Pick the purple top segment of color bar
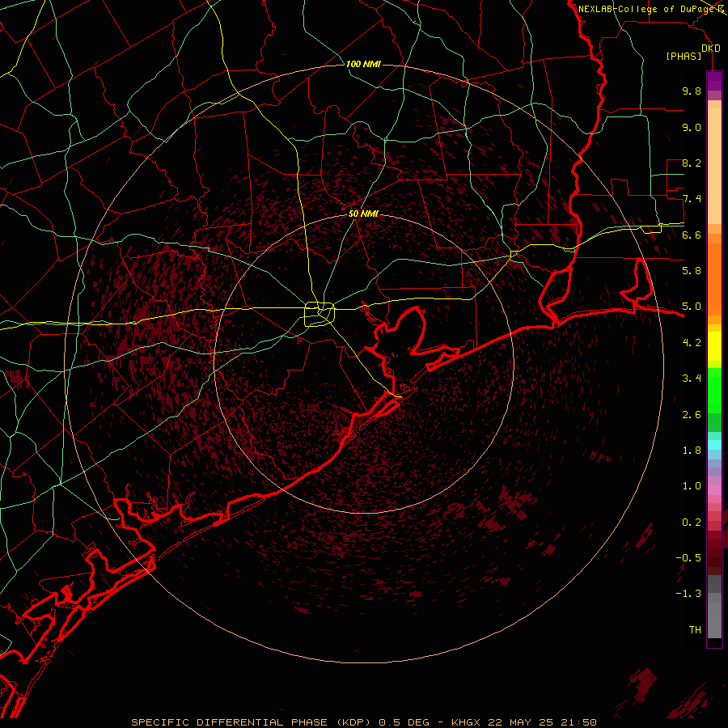The width and height of the screenshot is (728, 728). [x=714, y=81]
